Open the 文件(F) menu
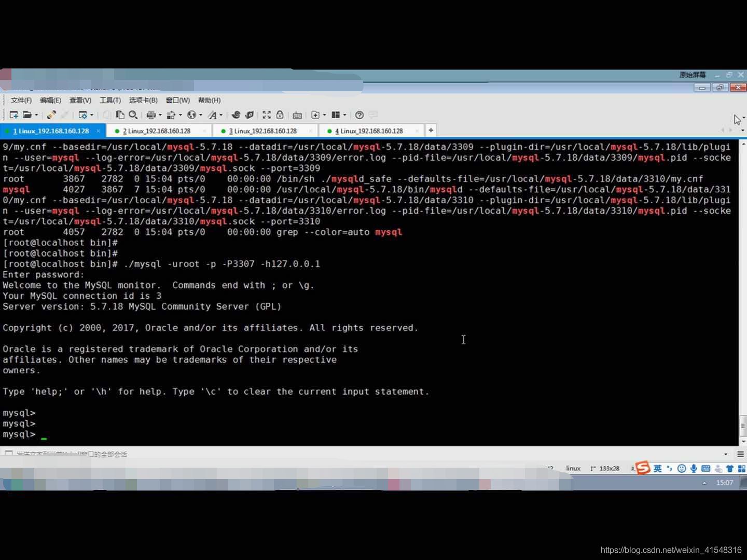747x560 pixels. (21, 100)
